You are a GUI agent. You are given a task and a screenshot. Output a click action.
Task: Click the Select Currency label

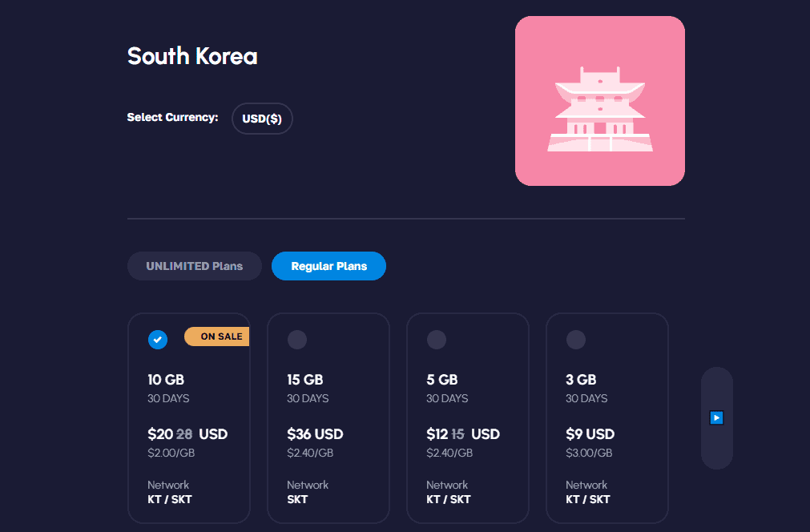pyautogui.click(x=172, y=118)
